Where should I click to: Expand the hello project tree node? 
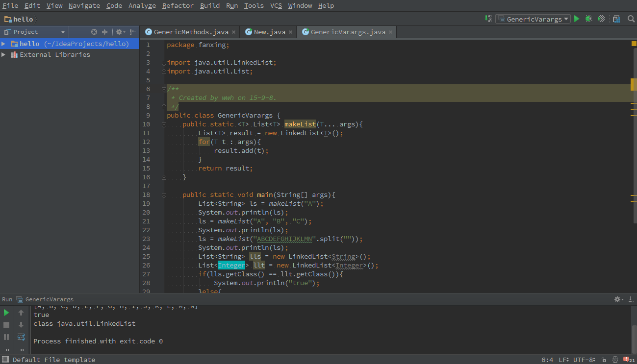point(3,44)
